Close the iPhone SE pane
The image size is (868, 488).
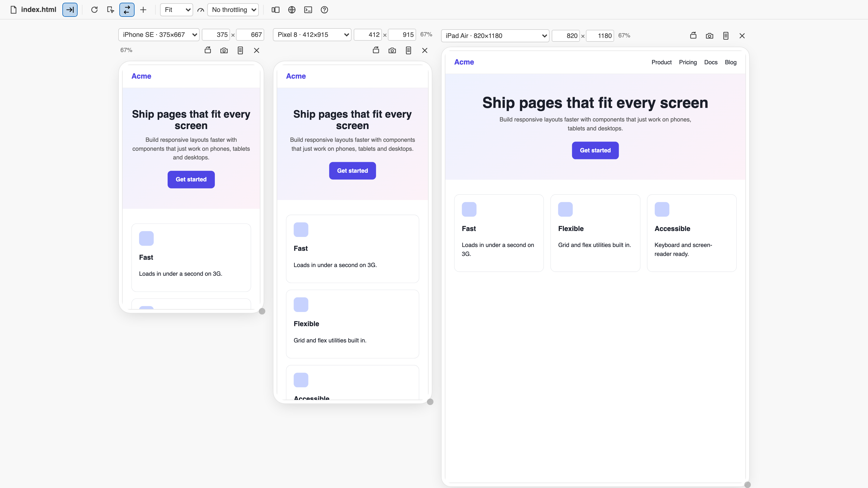click(256, 50)
